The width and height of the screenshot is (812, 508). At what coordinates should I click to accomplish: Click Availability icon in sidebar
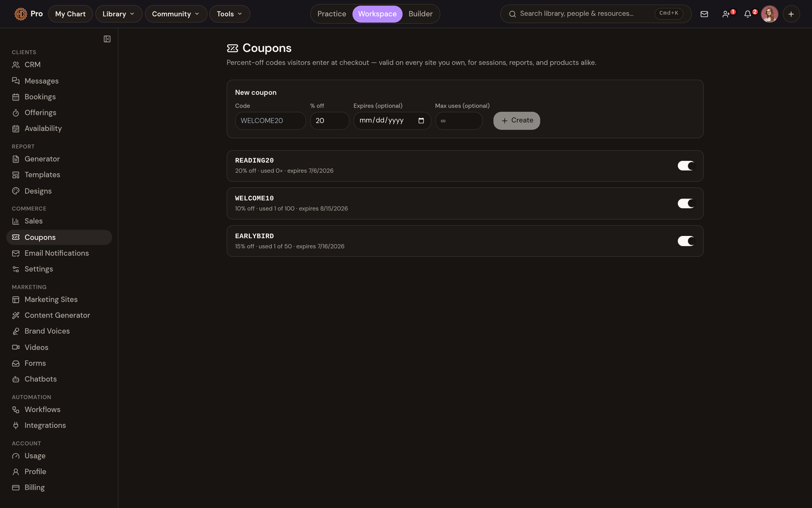point(16,129)
